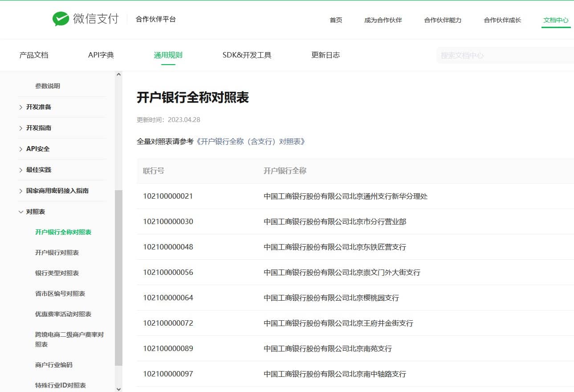This screenshot has width=574, height=392.
Task: Switch to the 产品文档 tab
Action: [x=34, y=55]
